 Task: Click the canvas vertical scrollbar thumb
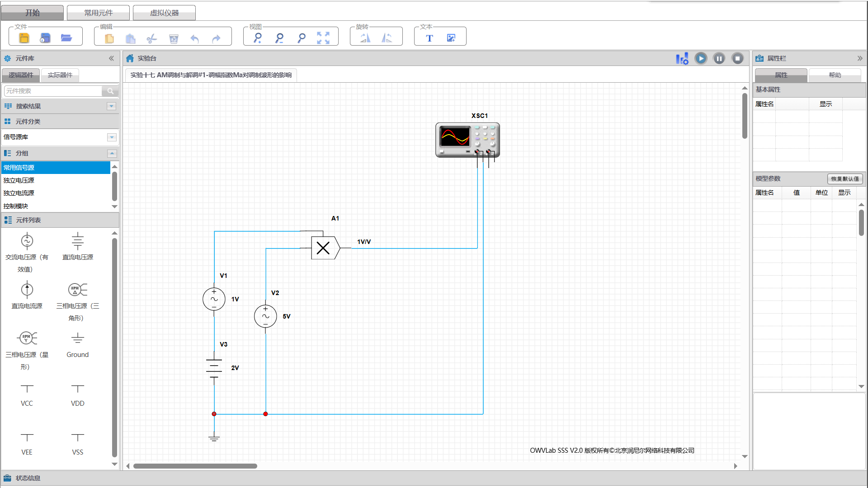click(745, 116)
